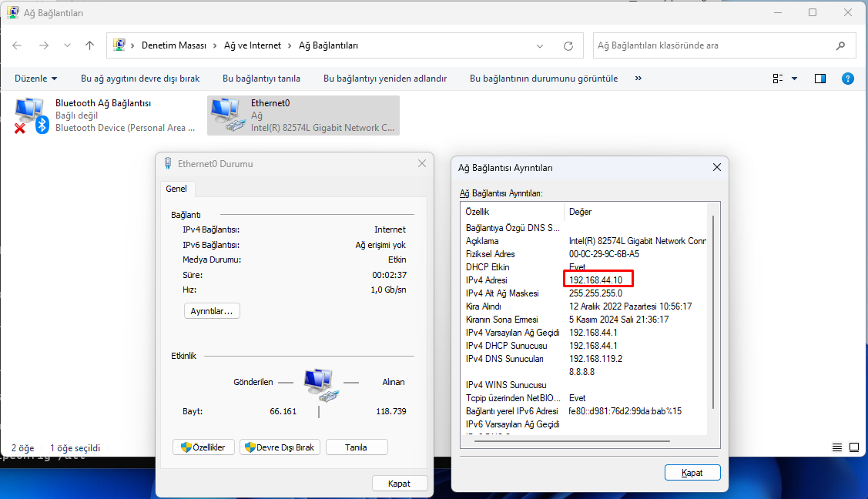Image resolution: width=868 pixels, height=499 pixels.
Task: Go forward with the right arrow icon
Action: coord(44,45)
